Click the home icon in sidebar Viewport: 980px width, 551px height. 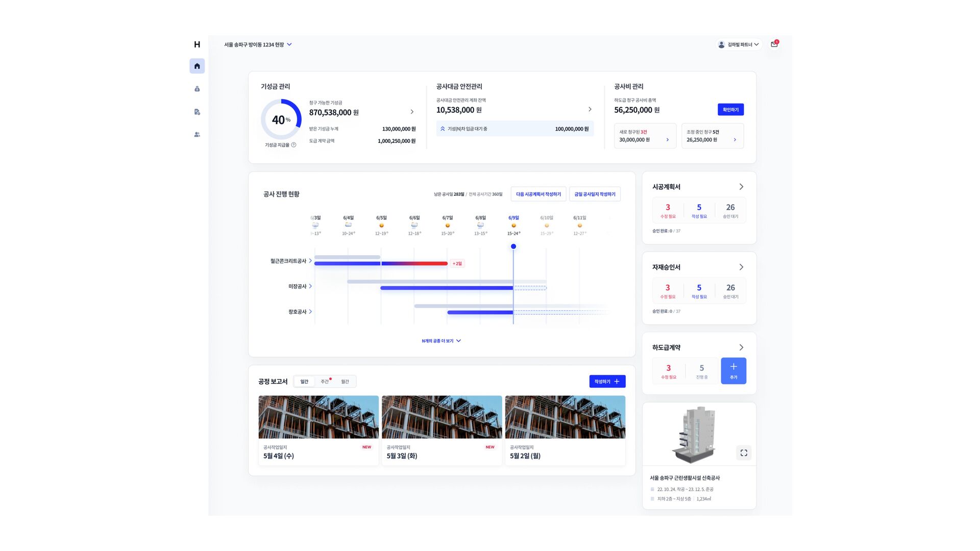[197, 66]
